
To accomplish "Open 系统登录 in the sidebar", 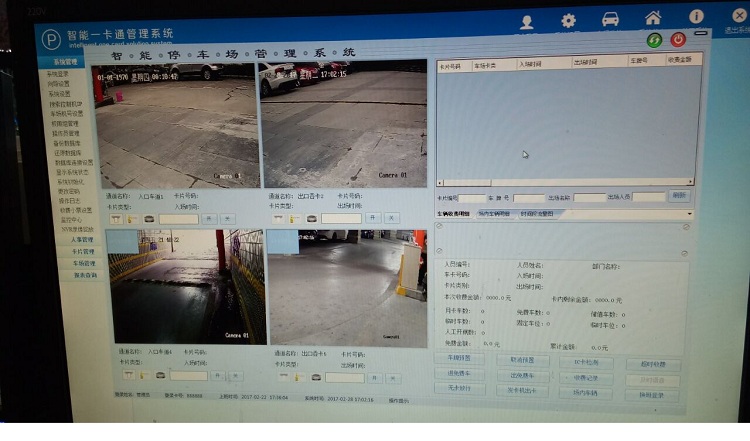I will tap(57, 75).
